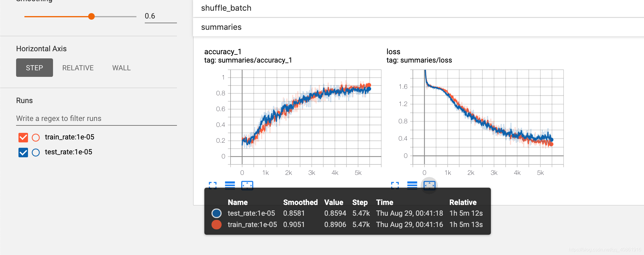Click train_rate:1e-05 run label
The height and width of the screenshot is (255, 644).
(x=69, y=137)
